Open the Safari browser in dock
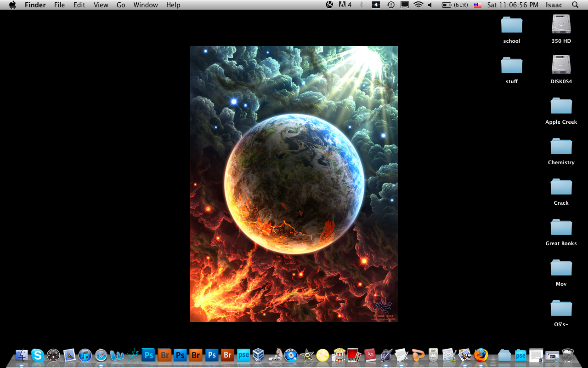 [x=101, y=355]
